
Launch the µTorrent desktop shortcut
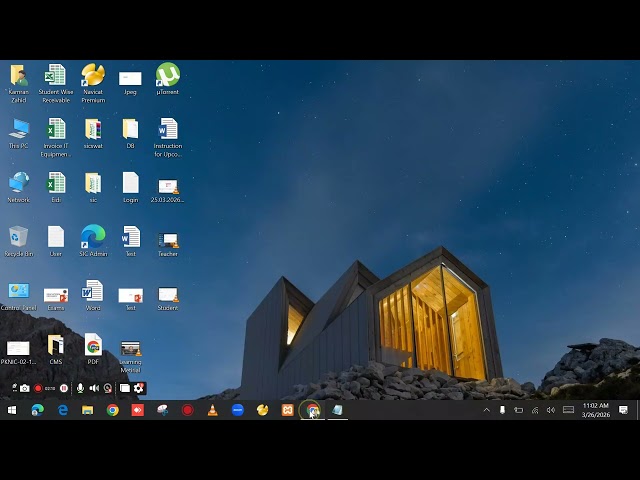coord(168,79)
